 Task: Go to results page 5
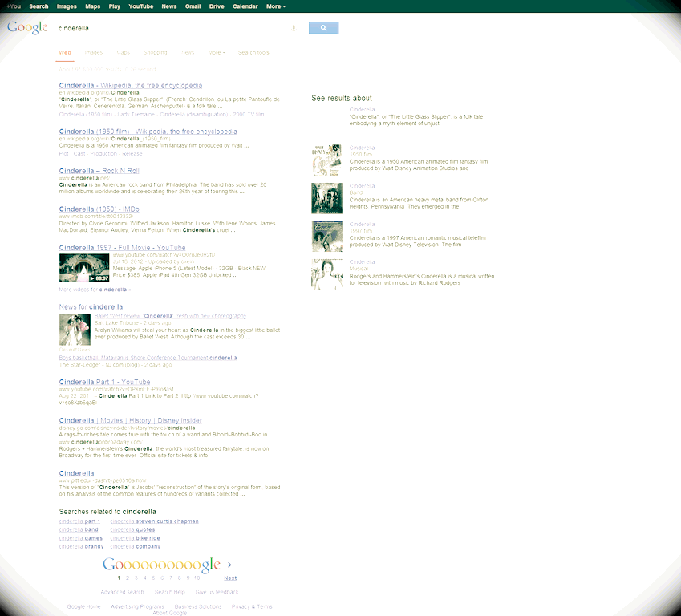click(x=153, y=578)
